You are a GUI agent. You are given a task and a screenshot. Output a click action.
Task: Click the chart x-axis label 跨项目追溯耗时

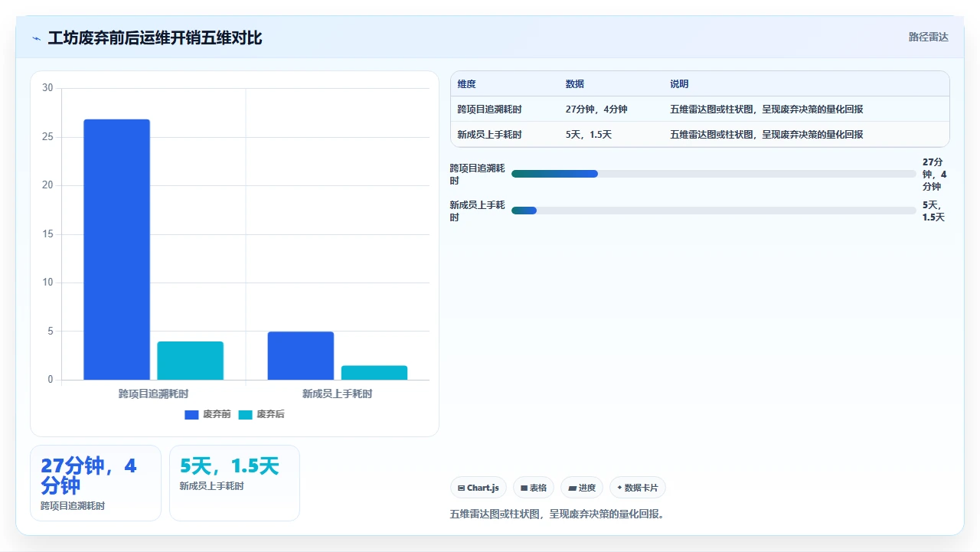tap(153, 394)
